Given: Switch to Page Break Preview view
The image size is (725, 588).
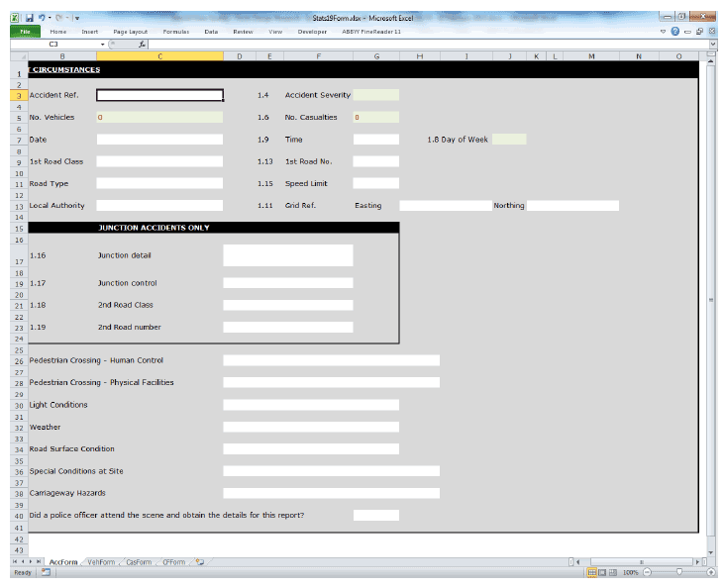Looking at the screenshot, I should [614, 573].
